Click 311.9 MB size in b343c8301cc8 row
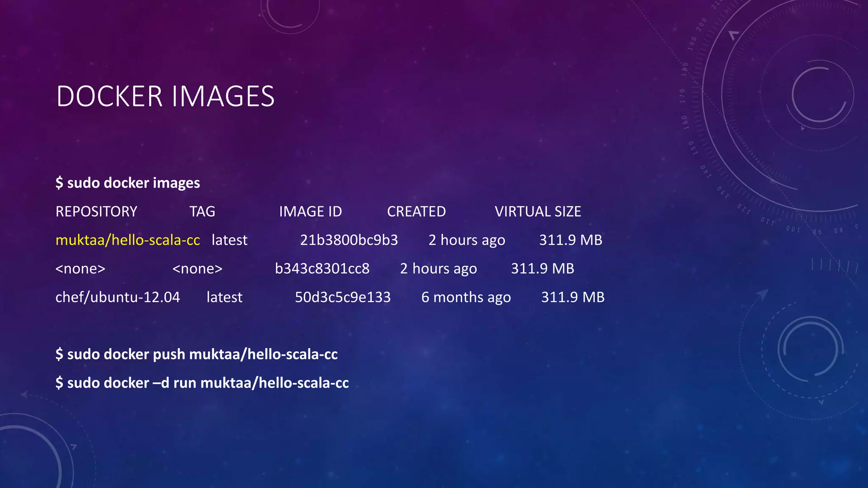The image size is (868, 488). click(542, 269)
